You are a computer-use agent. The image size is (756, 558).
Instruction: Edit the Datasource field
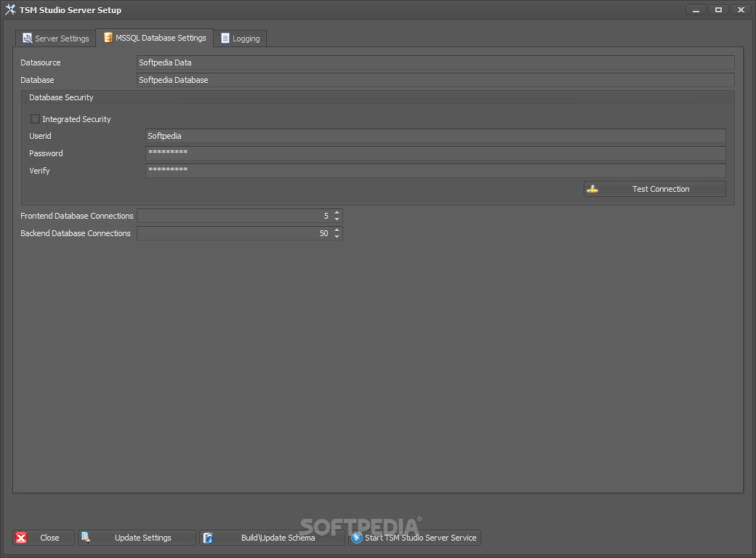tap(435, 62)
